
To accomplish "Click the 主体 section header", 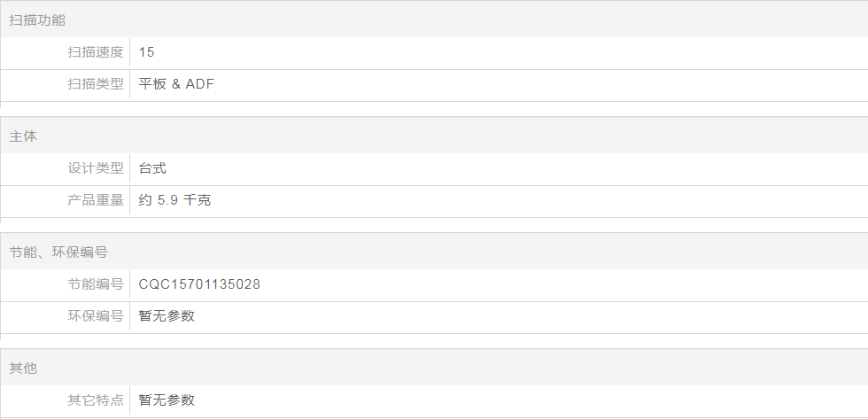I will pos(23,136).
